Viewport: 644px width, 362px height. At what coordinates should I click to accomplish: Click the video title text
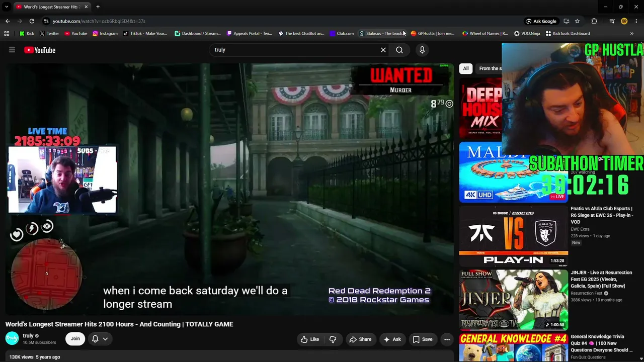119,324
